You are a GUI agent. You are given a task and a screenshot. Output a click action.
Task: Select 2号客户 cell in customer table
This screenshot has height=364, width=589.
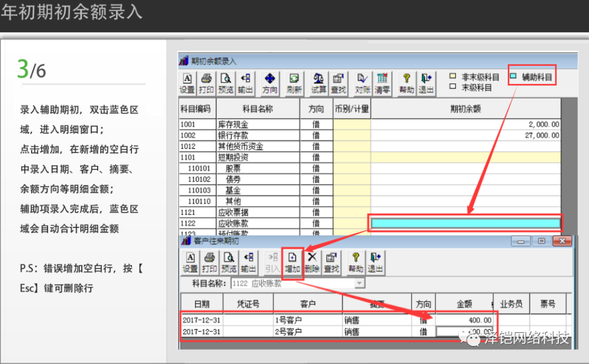coord(308,331)
